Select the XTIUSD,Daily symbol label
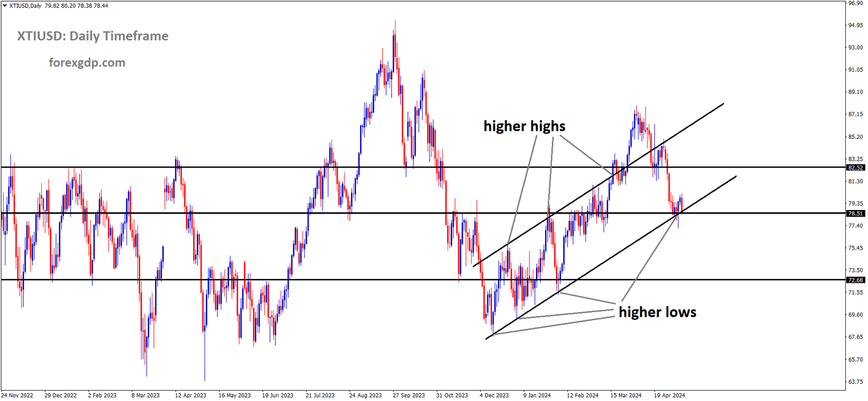Image resolution: width=868 pixels, height=401 pixels. click(x=25, y=6)
